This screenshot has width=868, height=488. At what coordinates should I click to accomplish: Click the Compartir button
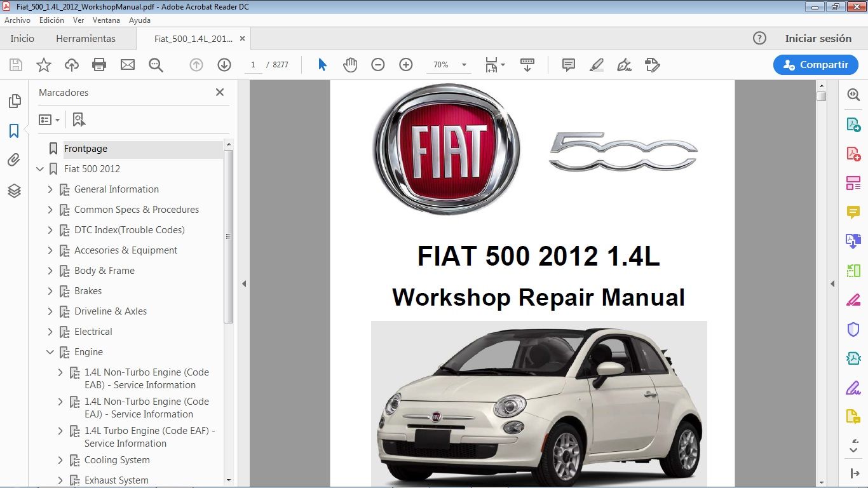(x=816, y=65)
